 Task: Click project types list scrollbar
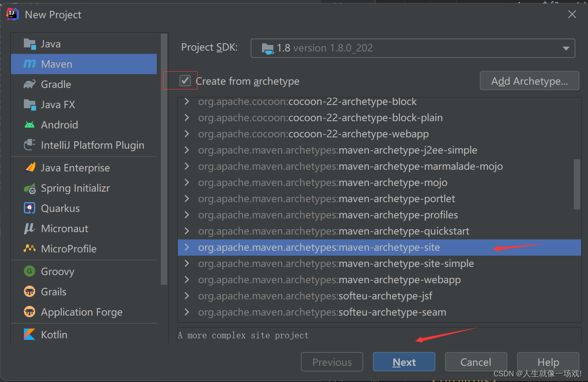pos(164,159)
